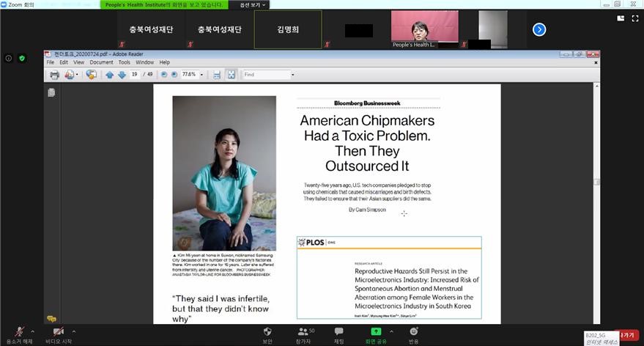Click the green encryption shield icon
The width and height of the screenshot is (644, 346).
22,59
